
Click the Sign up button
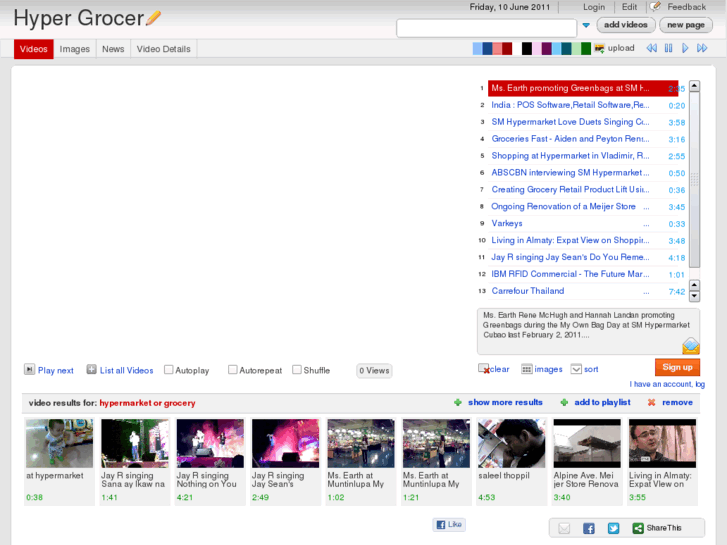pyautogui.click(x=677, y=367)
